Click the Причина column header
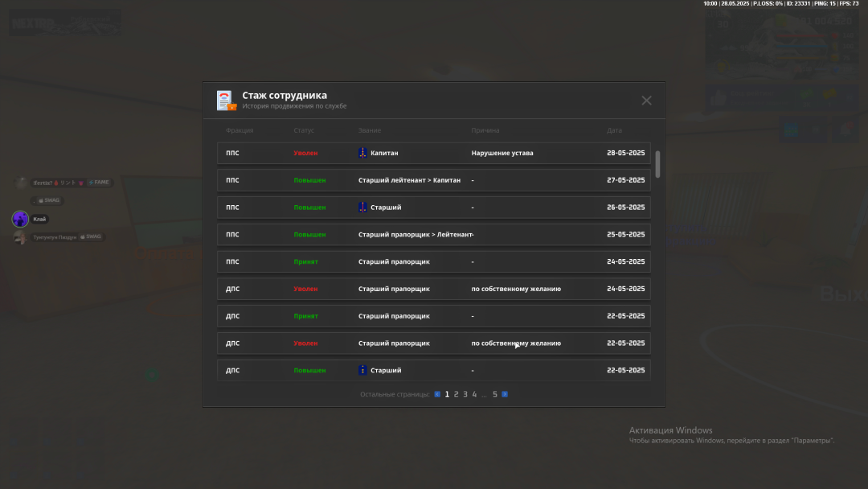Viewport: 868px width, 489px height. (485, 130)
